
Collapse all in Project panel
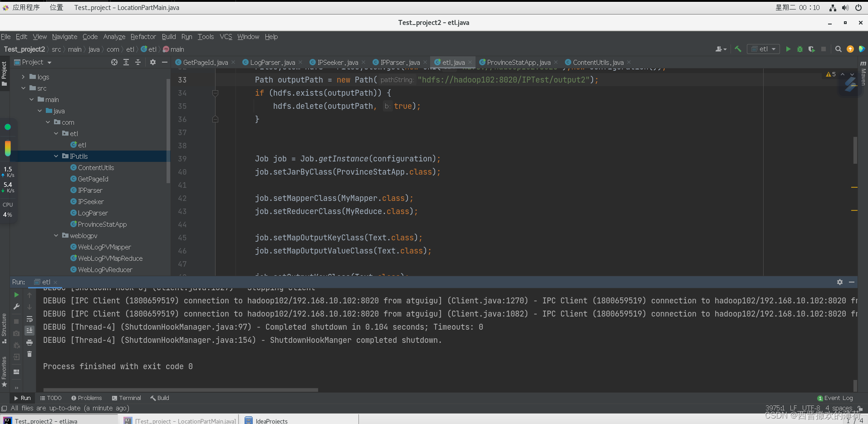coord(138,62)
